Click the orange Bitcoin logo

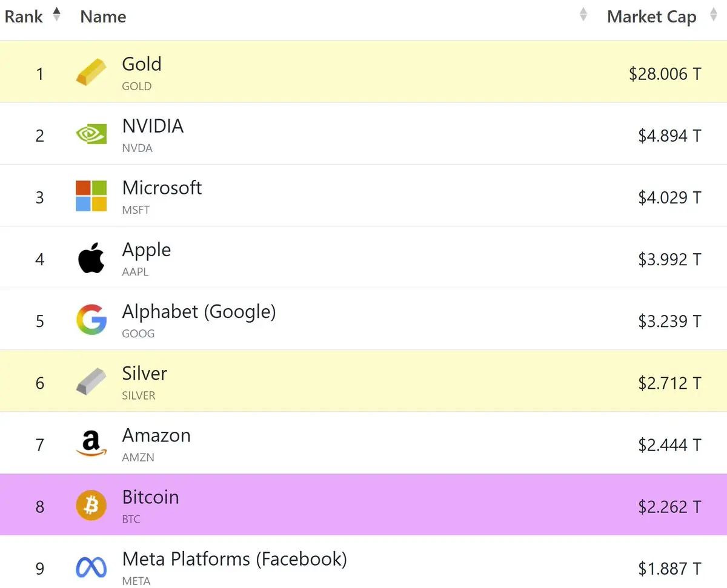point(91,505)
